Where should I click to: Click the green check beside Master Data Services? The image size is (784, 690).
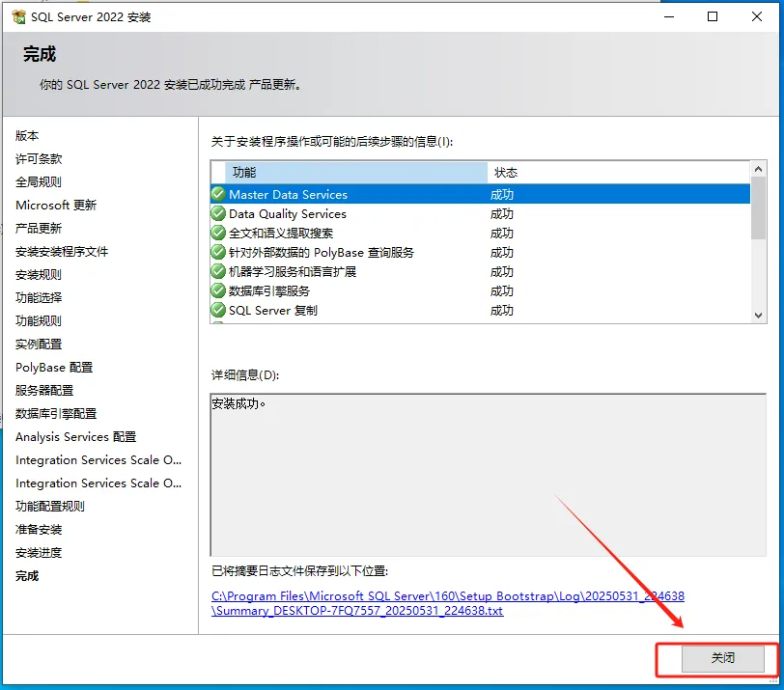218,194
